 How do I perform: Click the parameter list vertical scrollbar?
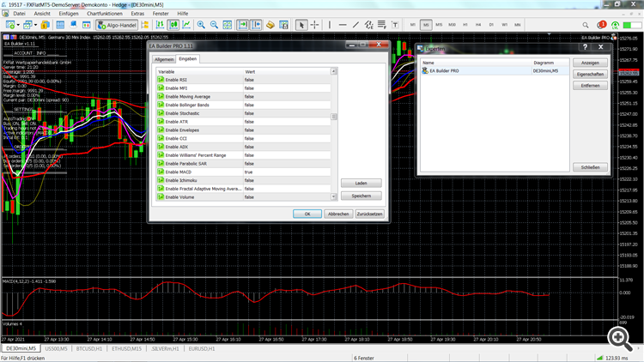pyautogui.click(x=335, y=116)
